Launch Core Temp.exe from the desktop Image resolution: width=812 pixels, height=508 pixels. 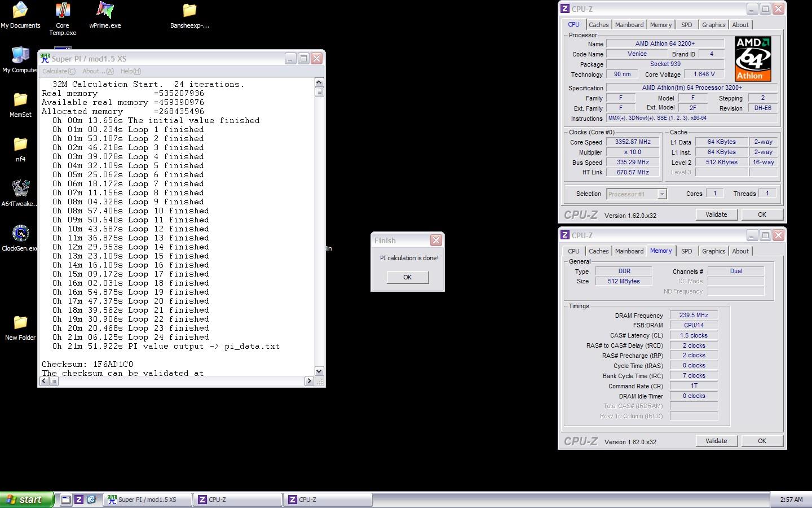coord(63,19)
